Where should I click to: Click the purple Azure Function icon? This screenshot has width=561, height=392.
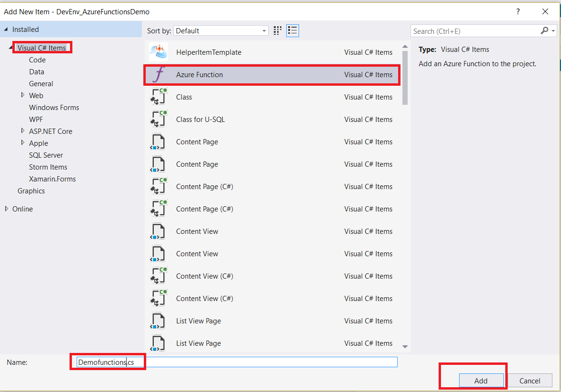[159, 74]
